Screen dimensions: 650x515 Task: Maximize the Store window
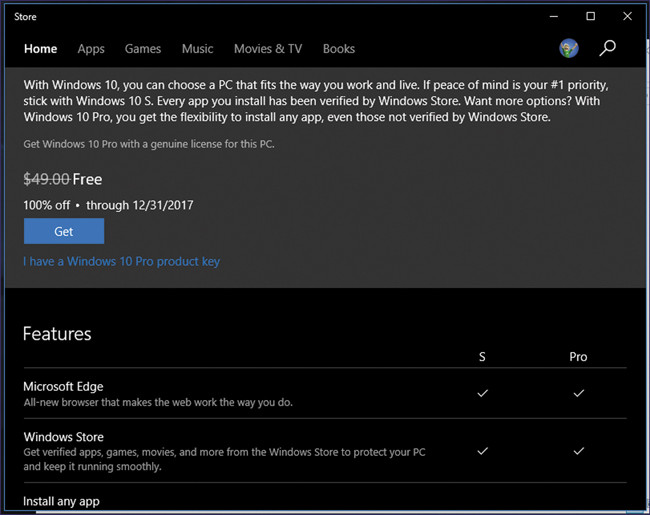tap(590, 16)
